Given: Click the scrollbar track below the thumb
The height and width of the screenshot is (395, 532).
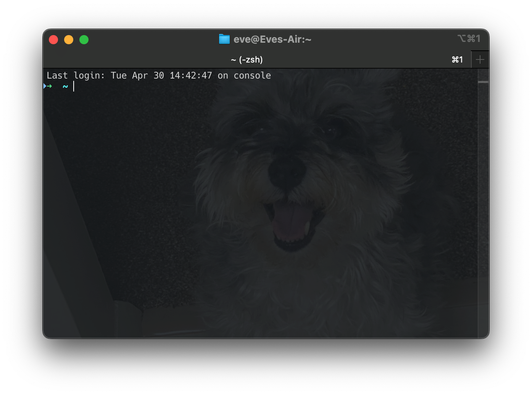Looking at the screenshot, I should (483, 191).
